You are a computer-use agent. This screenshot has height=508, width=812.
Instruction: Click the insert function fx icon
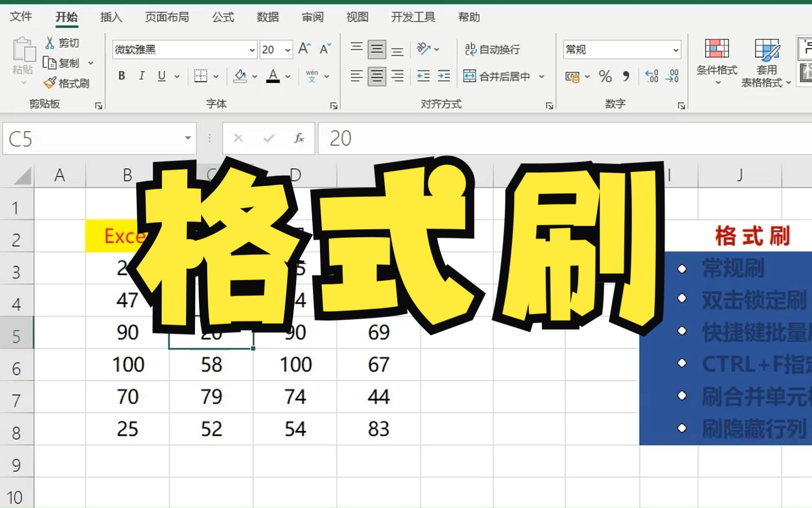tap(299, 138)
